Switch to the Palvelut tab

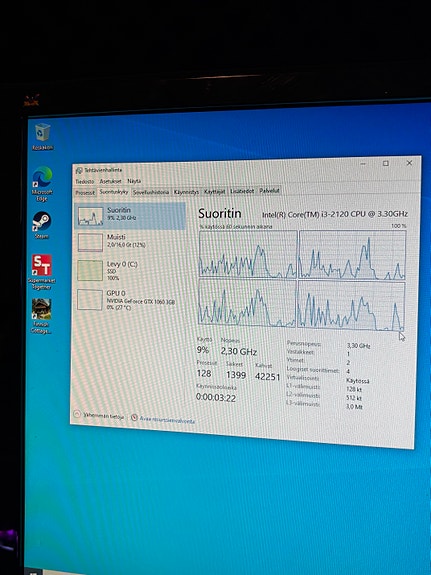point(269,191)
